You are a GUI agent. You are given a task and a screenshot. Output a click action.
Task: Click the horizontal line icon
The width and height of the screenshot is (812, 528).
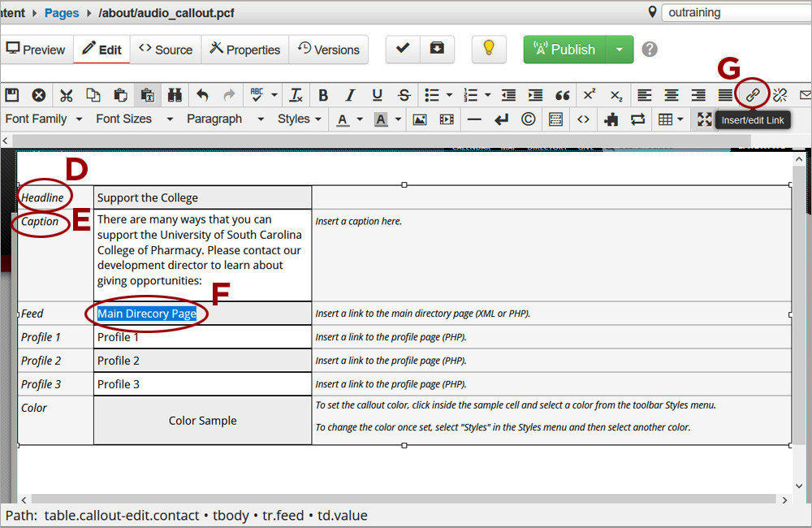[474, 119]
